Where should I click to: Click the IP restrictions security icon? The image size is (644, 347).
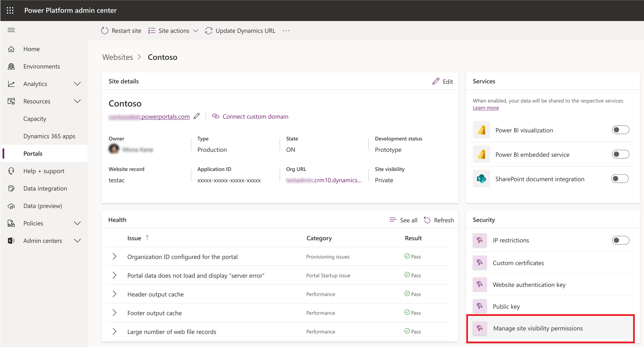480,240
